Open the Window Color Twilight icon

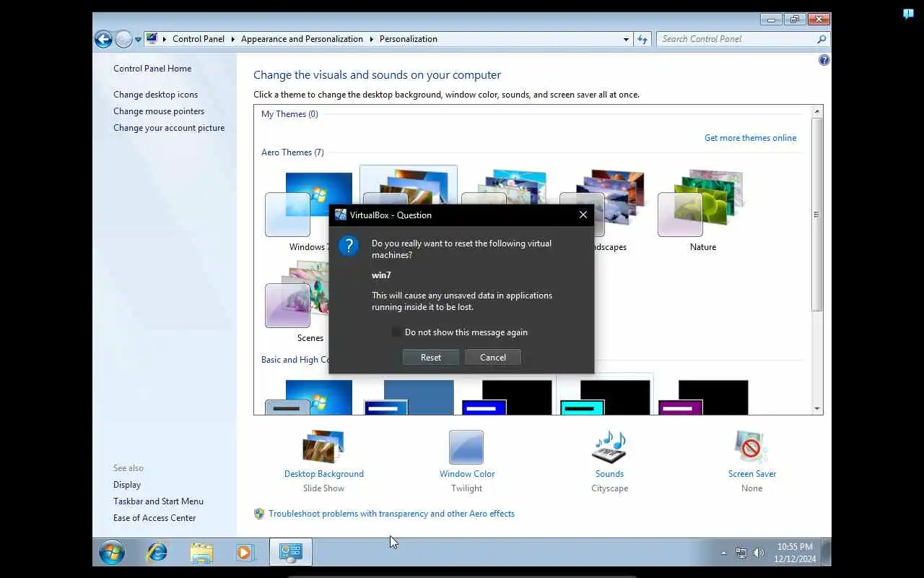click(466, 447)
